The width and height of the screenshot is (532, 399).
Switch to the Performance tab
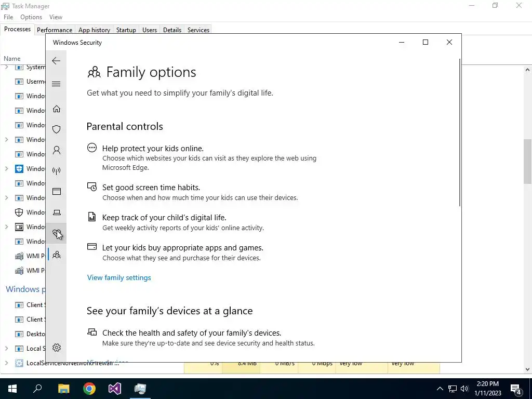tap(54, 30)
